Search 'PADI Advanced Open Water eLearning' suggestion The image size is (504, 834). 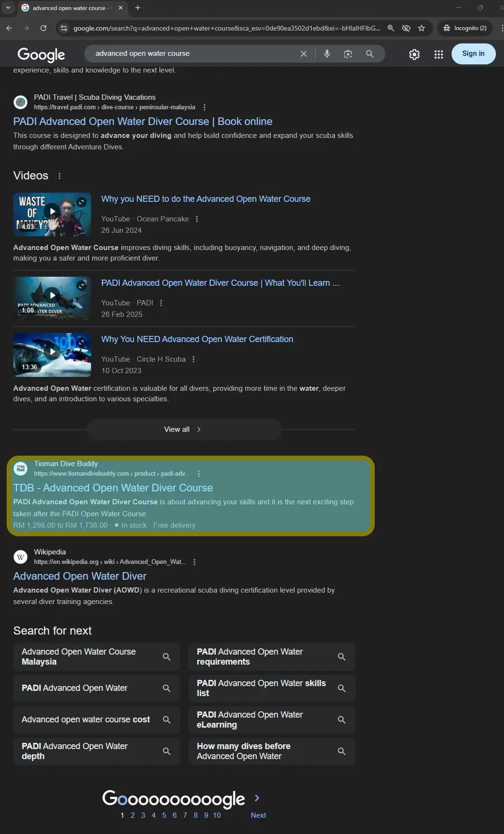[272, 720]
